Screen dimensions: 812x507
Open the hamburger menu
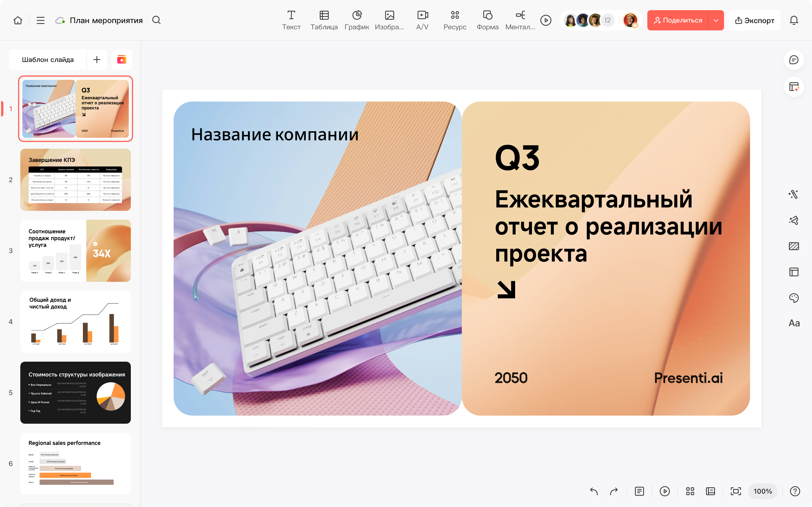point(41,21)
